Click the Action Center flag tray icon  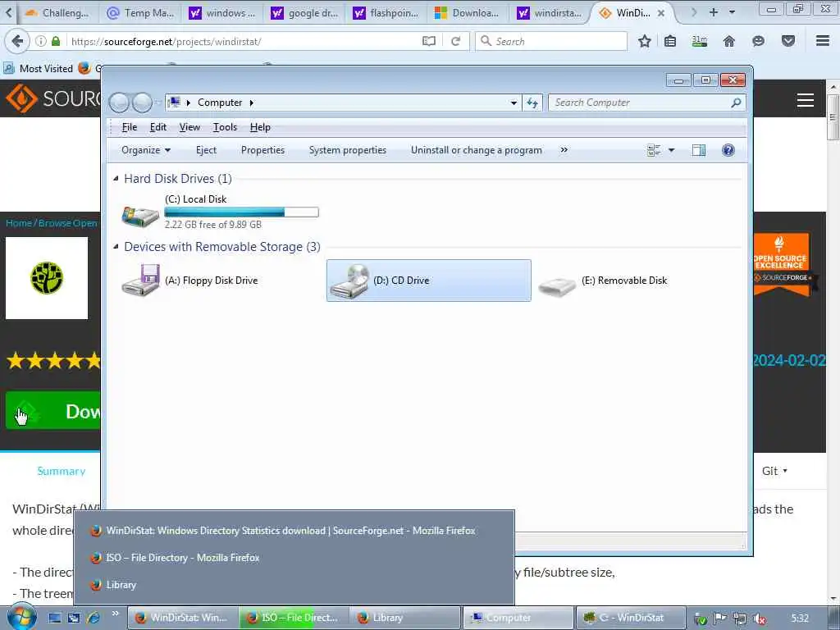(x=720, y=619)
